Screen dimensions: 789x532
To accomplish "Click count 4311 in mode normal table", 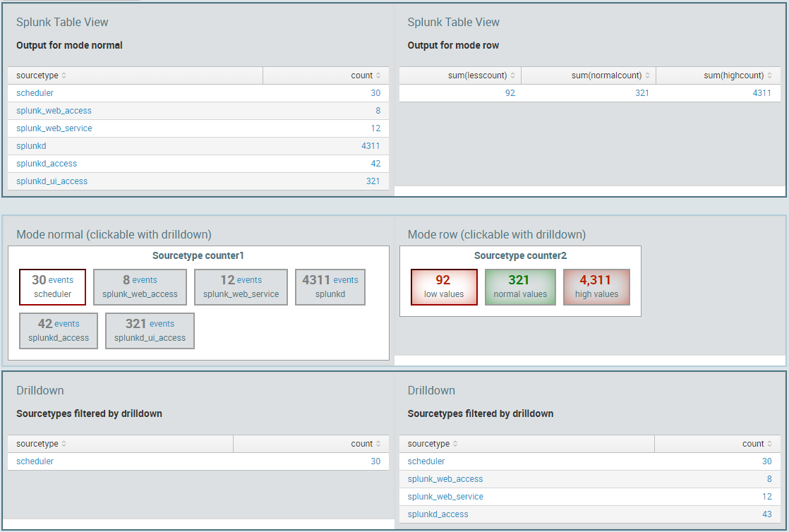I will click(371, 146).
